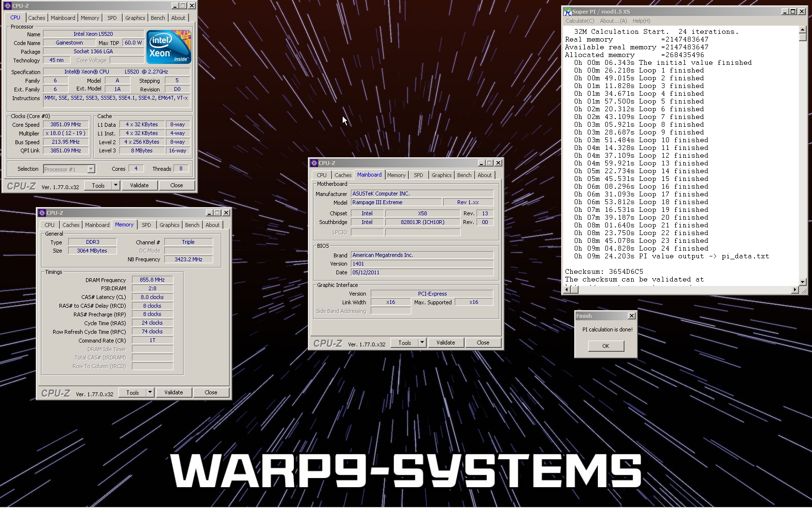The width and height of the screenshot is (812, 508).
Task: Maximize the Super PI window
Action: (x=793, y=12)
